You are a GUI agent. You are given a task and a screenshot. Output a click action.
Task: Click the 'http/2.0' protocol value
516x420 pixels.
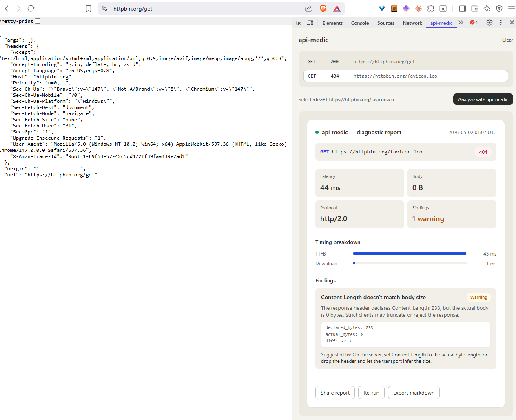tap(334, 219)
